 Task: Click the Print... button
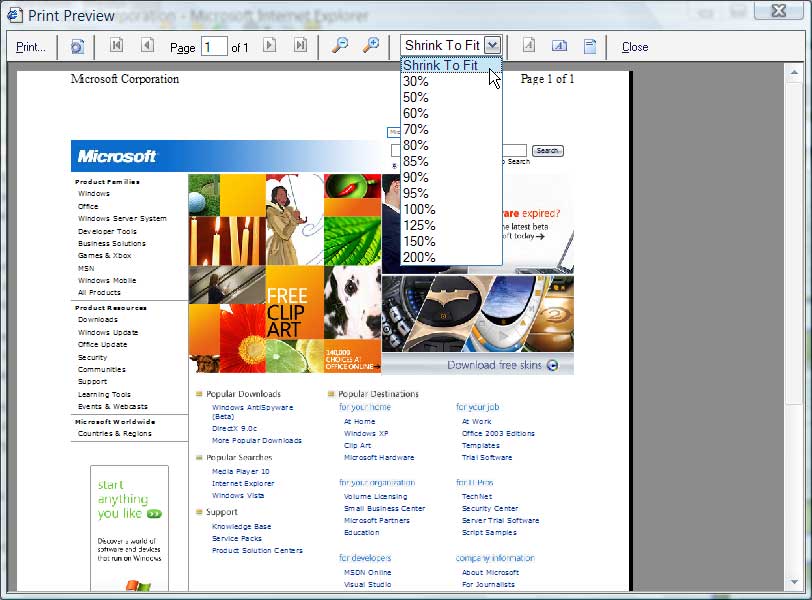tap(31, 47)
